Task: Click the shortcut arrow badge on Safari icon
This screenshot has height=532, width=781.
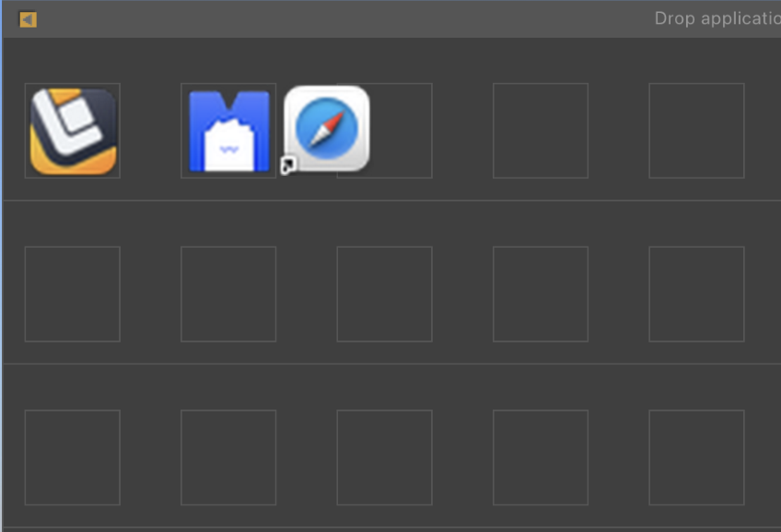Action: 288,166
